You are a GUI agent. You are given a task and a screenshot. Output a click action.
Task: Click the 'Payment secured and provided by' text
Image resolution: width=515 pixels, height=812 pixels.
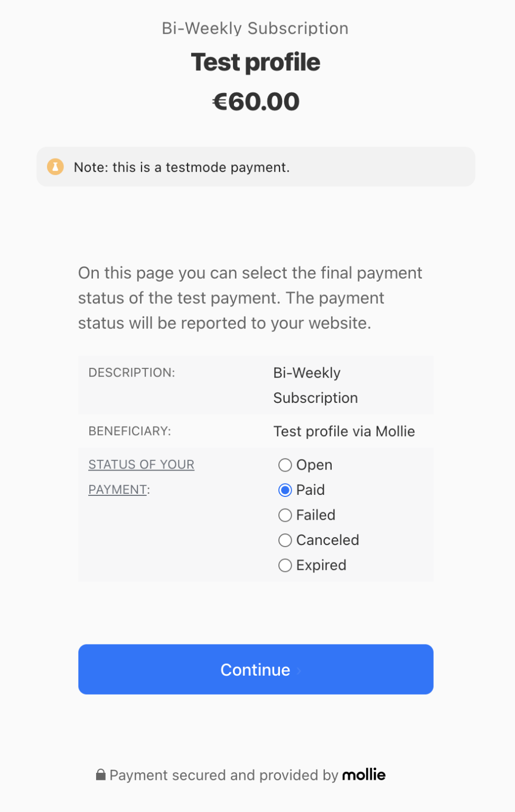pyautogui.click(x=222, y=775)
